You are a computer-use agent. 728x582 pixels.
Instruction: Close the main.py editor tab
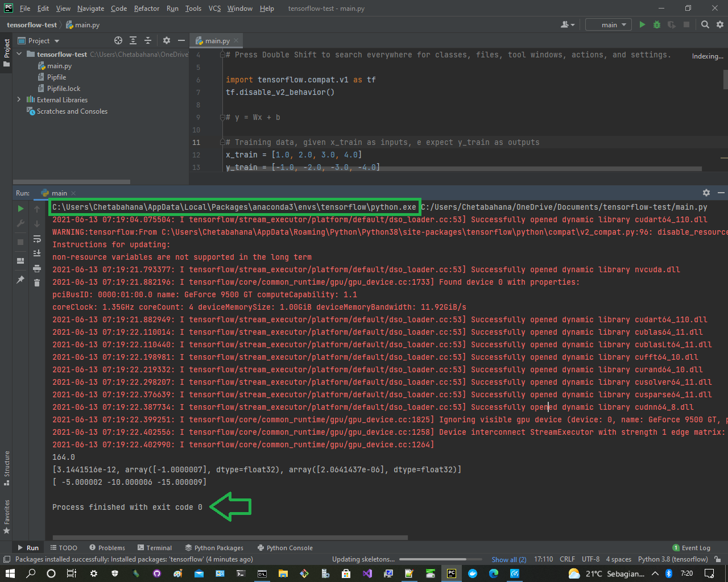click(x=236, y=40)
